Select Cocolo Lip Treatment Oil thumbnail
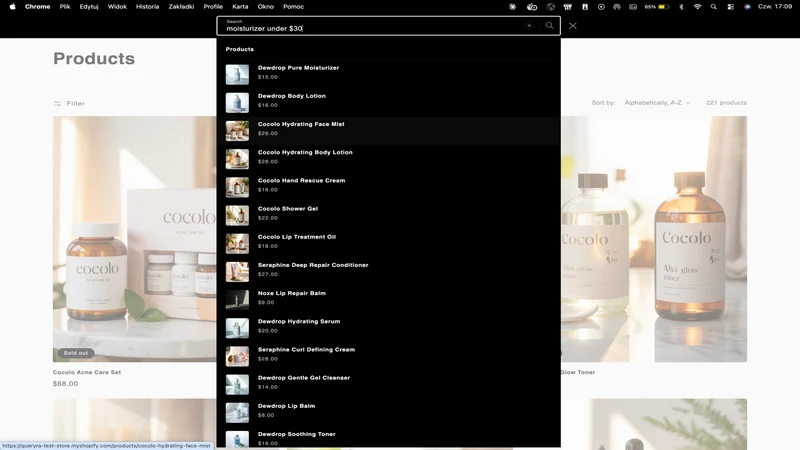The image size is (800, 450). point(237,243)
